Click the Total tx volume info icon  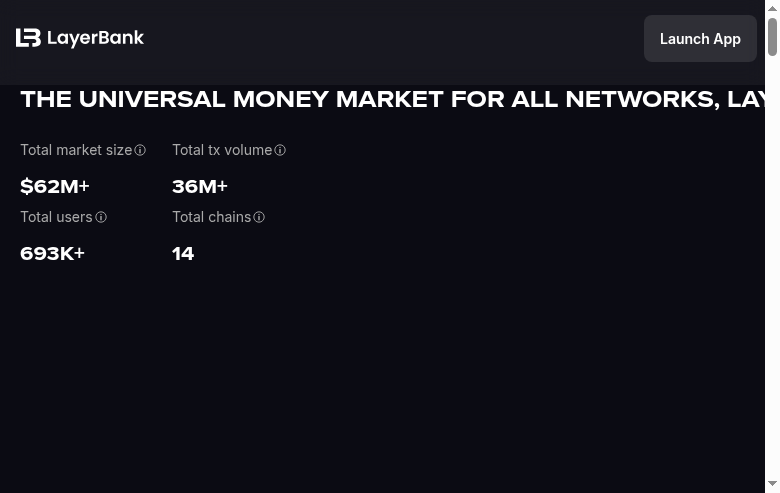coord(280,151)
